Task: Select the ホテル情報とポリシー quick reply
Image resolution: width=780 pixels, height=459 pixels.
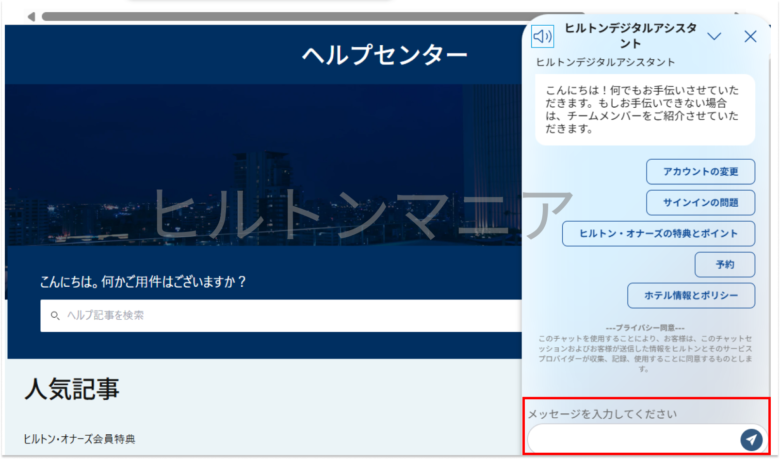Action: coord(691,295)
